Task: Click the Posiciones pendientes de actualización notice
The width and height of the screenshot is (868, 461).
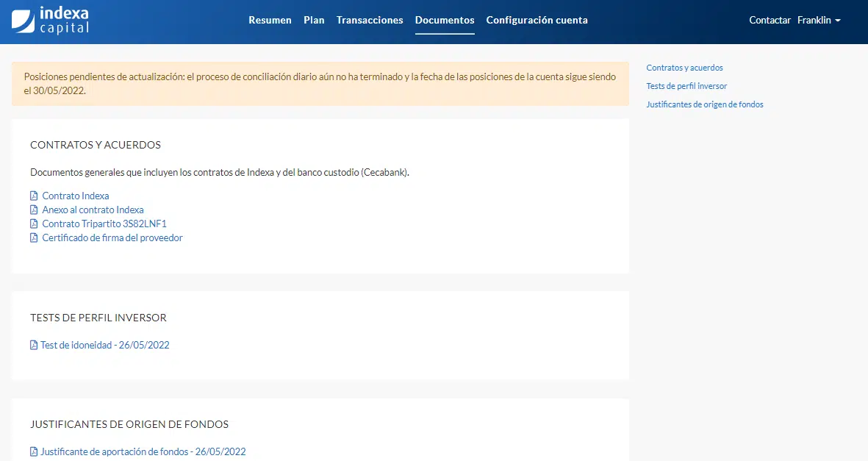Action: (320, 84)
